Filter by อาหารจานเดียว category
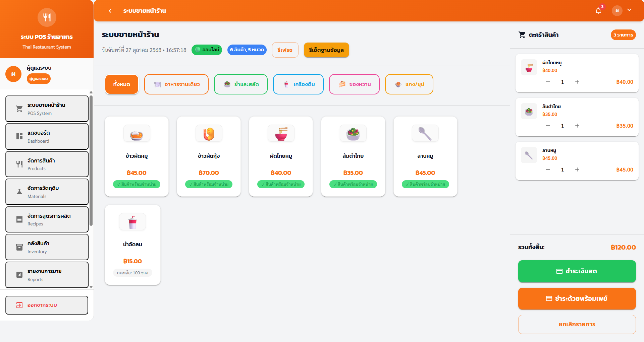The width and height of the screenshot is (644, 342). 176,84
